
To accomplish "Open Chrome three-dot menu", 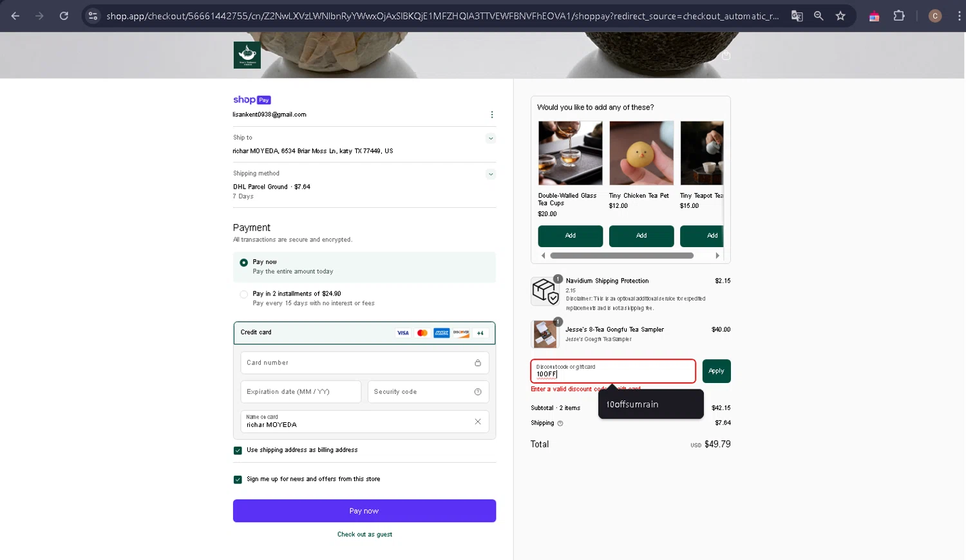I will 959,16.
